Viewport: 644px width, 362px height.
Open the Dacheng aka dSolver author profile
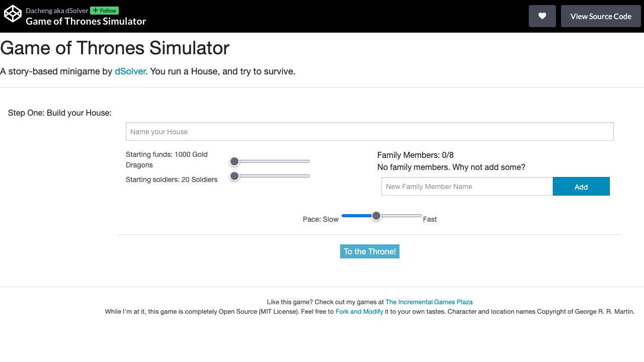pos(57,11)
